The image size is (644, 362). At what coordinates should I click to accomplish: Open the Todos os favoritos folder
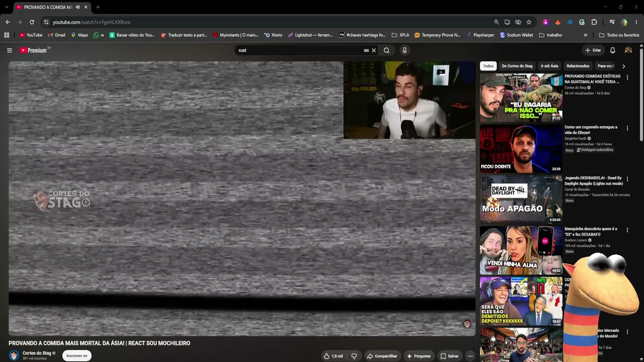pyautogui.click(x=619, y=35)
